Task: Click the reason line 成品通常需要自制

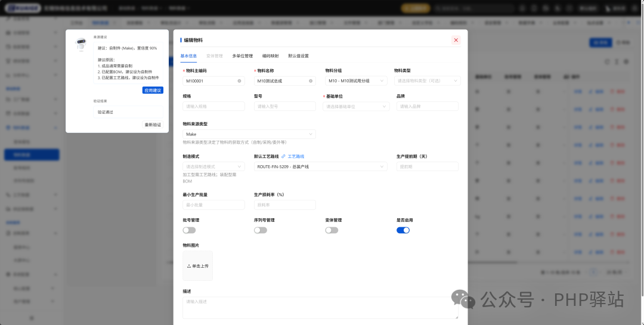Action: pos(115,66)
